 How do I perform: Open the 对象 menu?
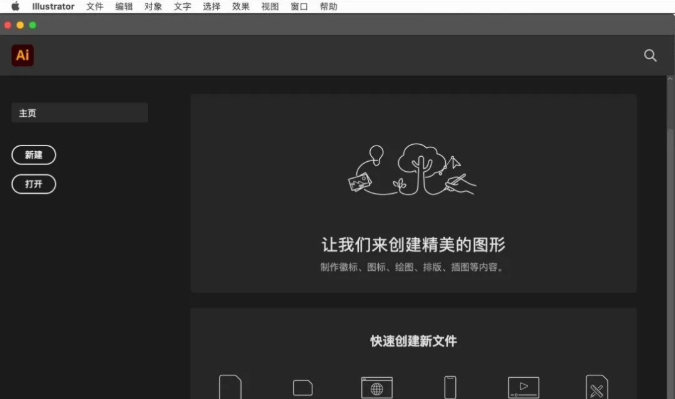pos(153,6)
